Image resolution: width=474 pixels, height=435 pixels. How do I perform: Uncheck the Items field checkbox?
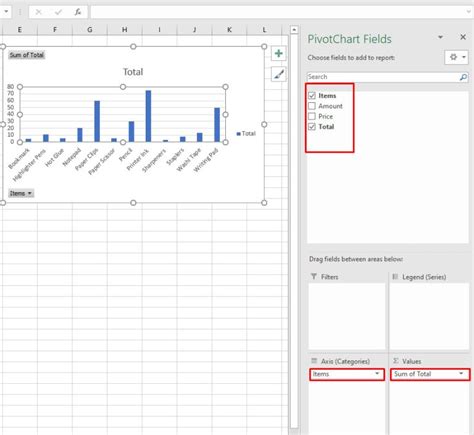[312, 96]
